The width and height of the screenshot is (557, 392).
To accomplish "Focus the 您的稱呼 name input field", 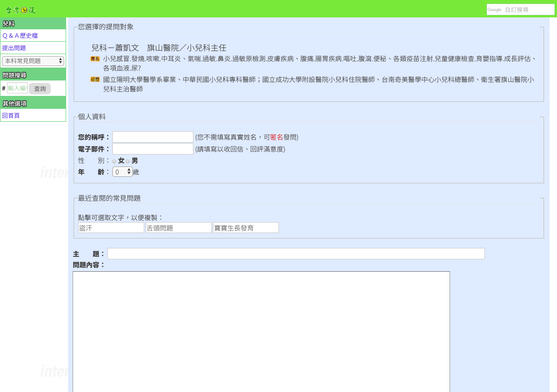I will 153,137.
